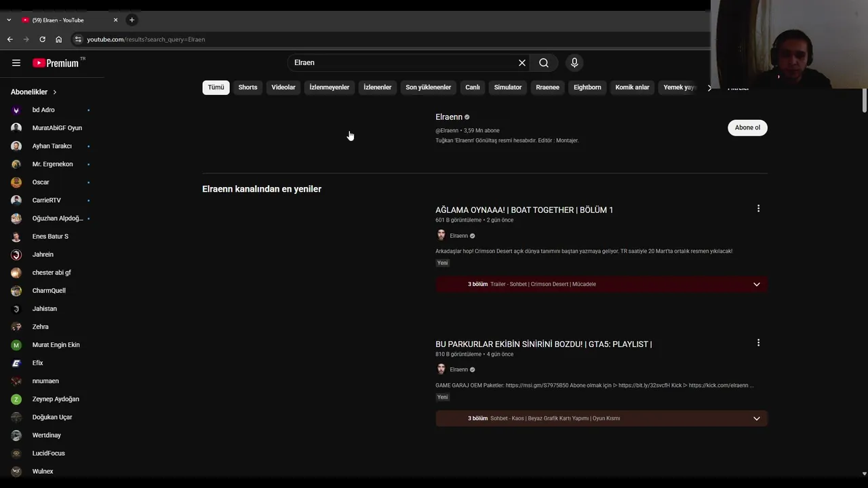This screenshot has width=868, height=488.
Task: Open the hamburger guide menu
Action: click(16, 63)
